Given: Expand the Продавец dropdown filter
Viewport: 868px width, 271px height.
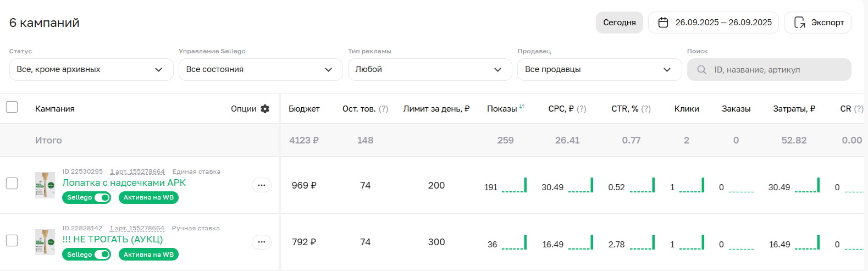Looking at the screenshot, I should coord(599,70).
